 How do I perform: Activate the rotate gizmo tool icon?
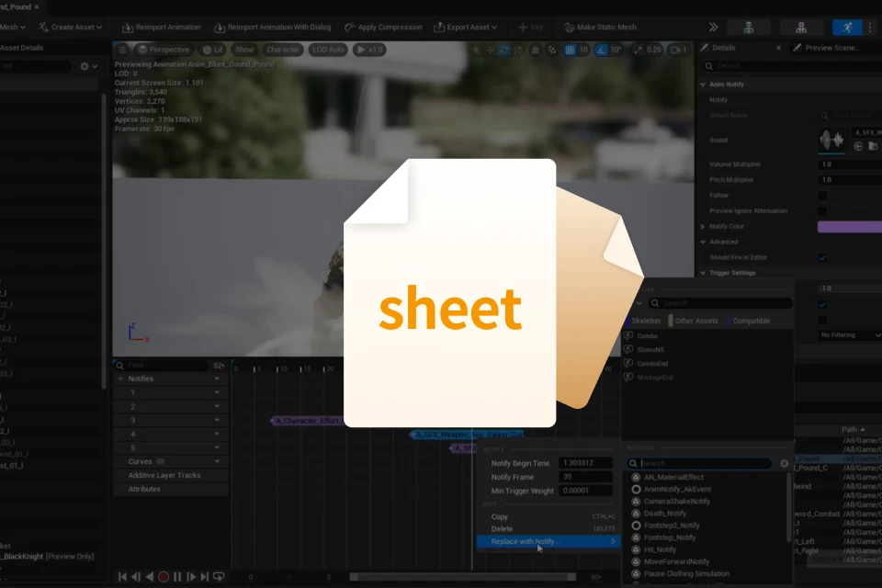(504, 51)
